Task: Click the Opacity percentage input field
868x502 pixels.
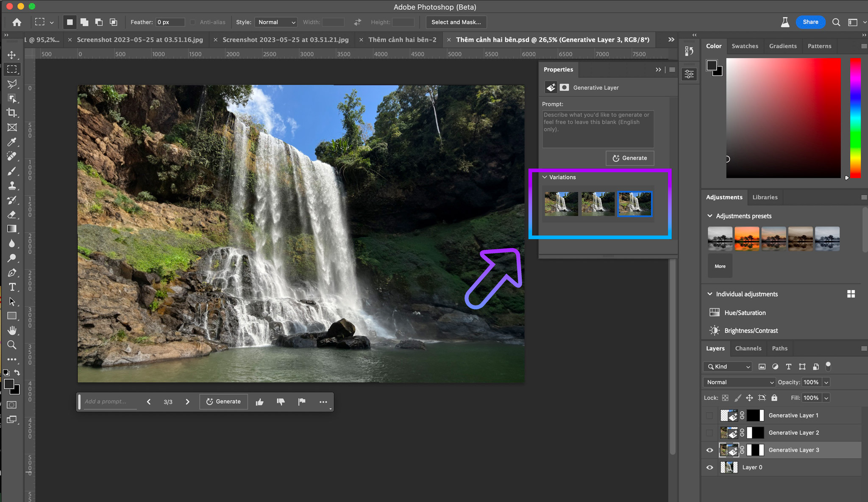Action: click(811, 382)
